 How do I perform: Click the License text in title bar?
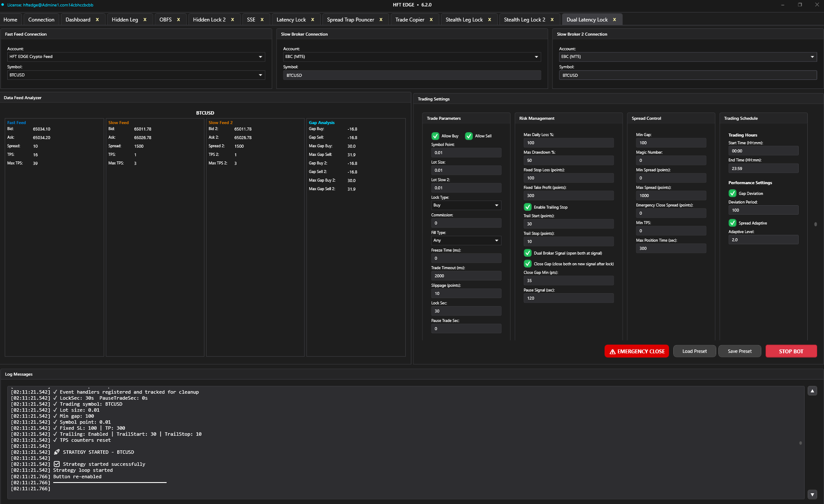pyautogui.click(x=50, y=5)
